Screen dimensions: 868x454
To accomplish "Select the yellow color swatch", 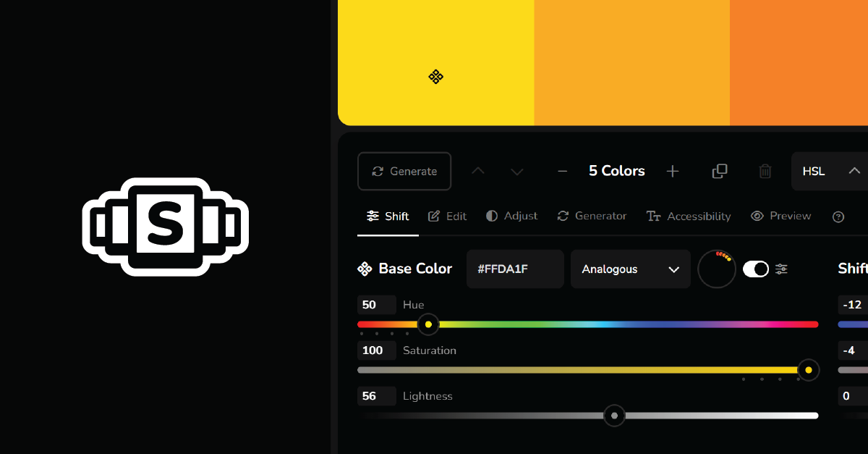I will 436,62.
